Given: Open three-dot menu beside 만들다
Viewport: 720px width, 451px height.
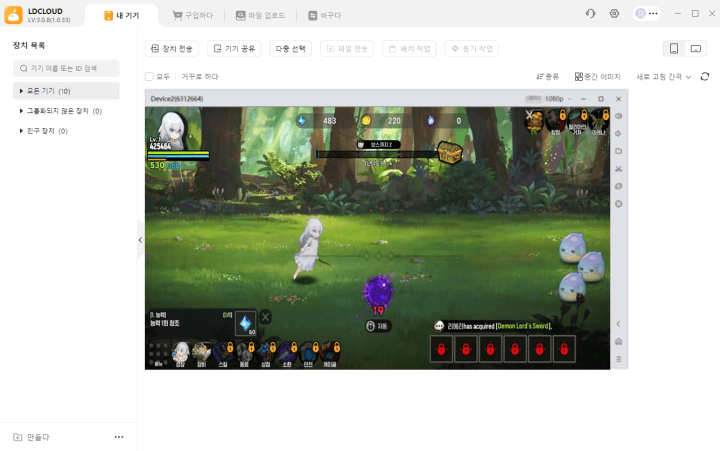Looking at the screenshot, I should pyautogui.click(x=119, y=437).
